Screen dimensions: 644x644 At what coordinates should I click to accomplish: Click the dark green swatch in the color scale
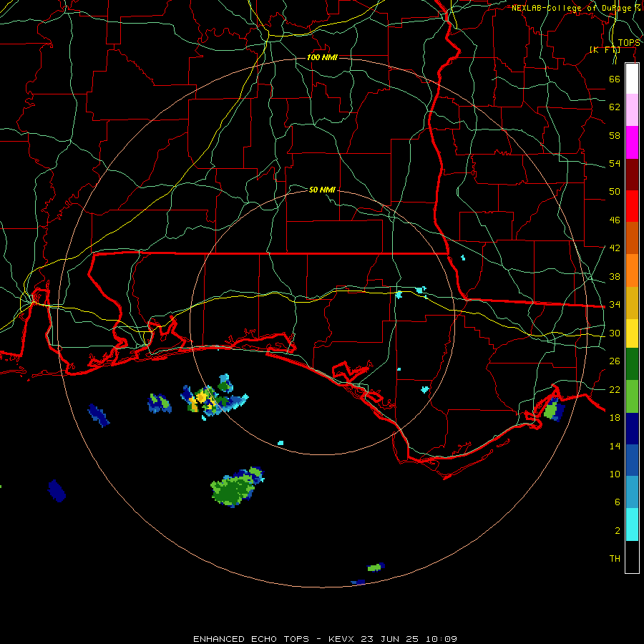coord(632,364)
